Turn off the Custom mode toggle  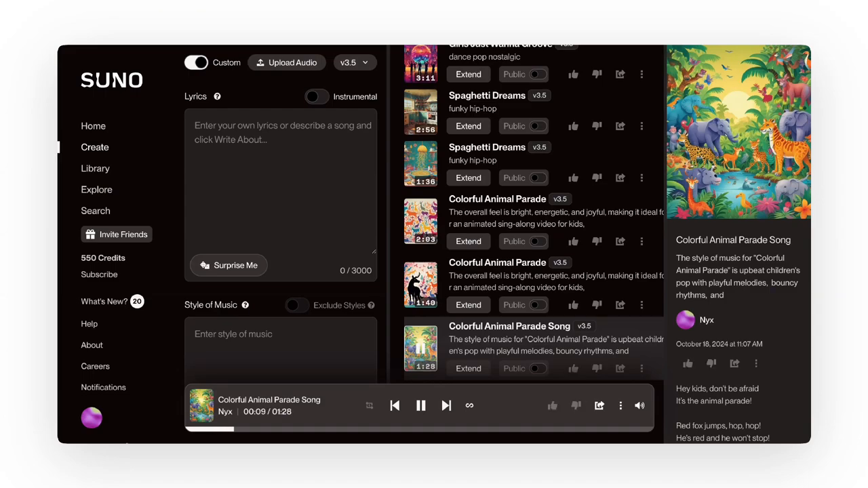point(197,62)
